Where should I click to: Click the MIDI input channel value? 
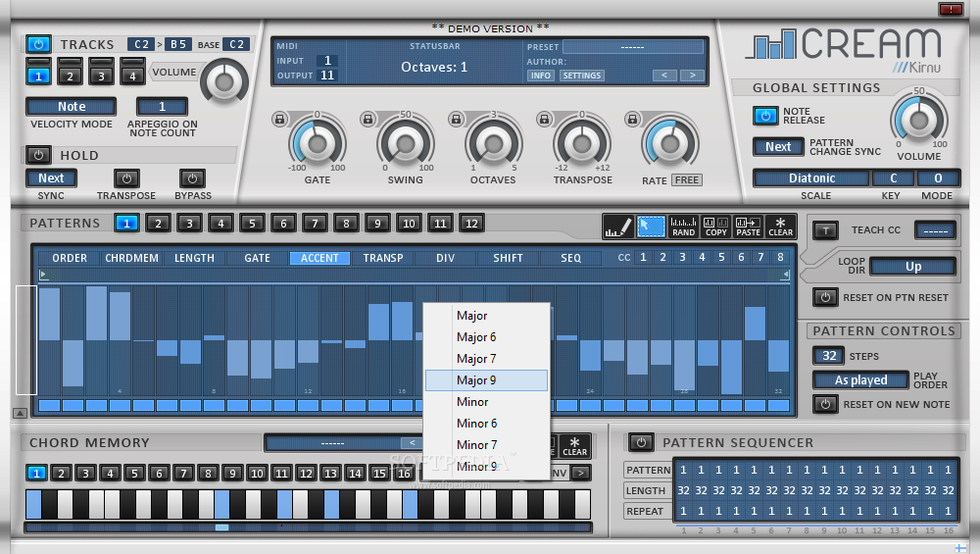pyautogui.click(x=327, y=61)
